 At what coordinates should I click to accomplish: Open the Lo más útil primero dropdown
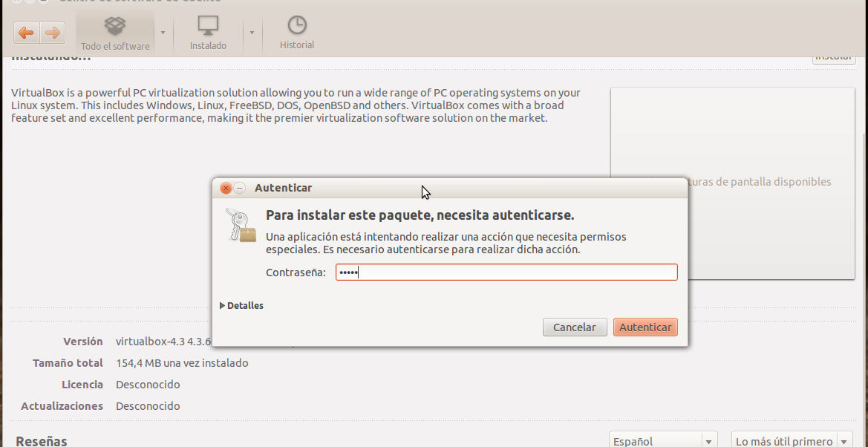click(x=792, y=441)
